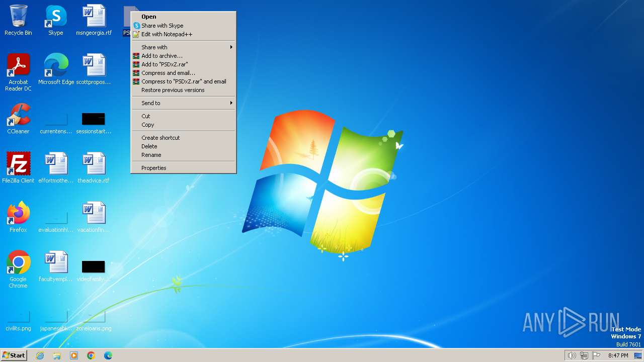
Task: Choose Copy in the context menu
Action: [184, 125]
